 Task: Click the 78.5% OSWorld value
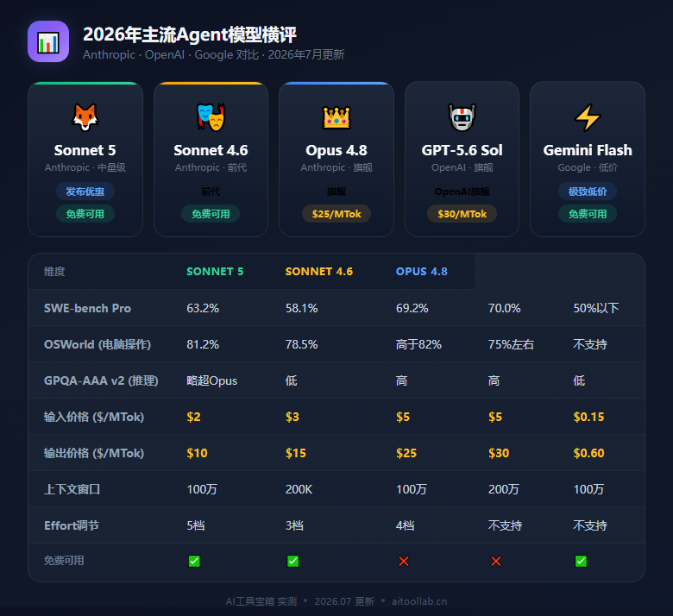coord(302,344)
